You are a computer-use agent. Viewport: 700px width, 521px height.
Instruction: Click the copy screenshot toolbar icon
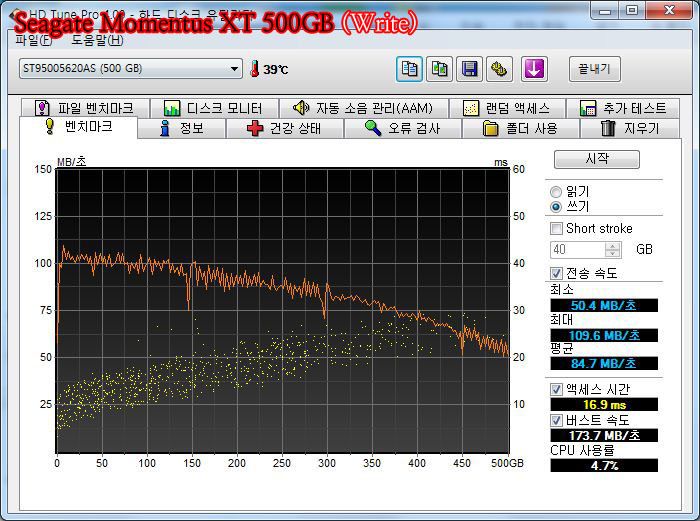click(x=439, y=69)
